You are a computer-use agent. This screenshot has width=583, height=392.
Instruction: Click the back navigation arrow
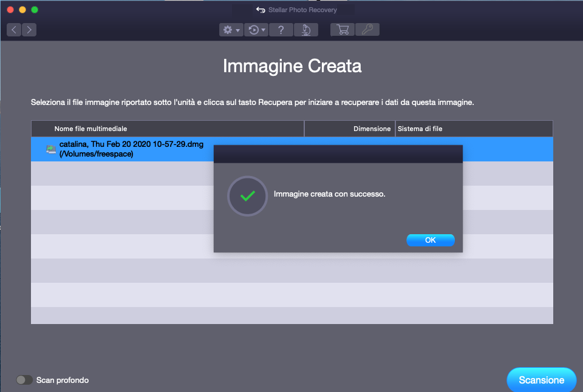14,30
